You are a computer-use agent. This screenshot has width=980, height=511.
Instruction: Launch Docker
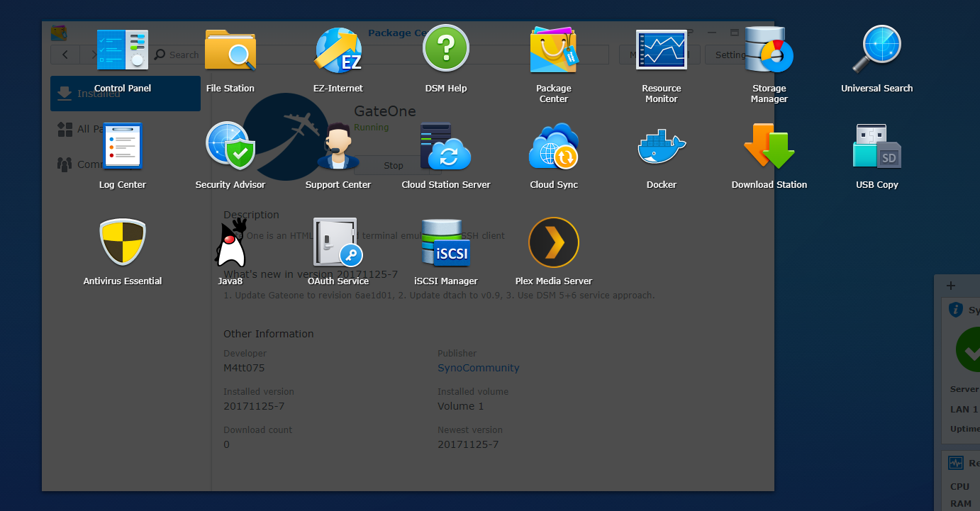point(662,146)
